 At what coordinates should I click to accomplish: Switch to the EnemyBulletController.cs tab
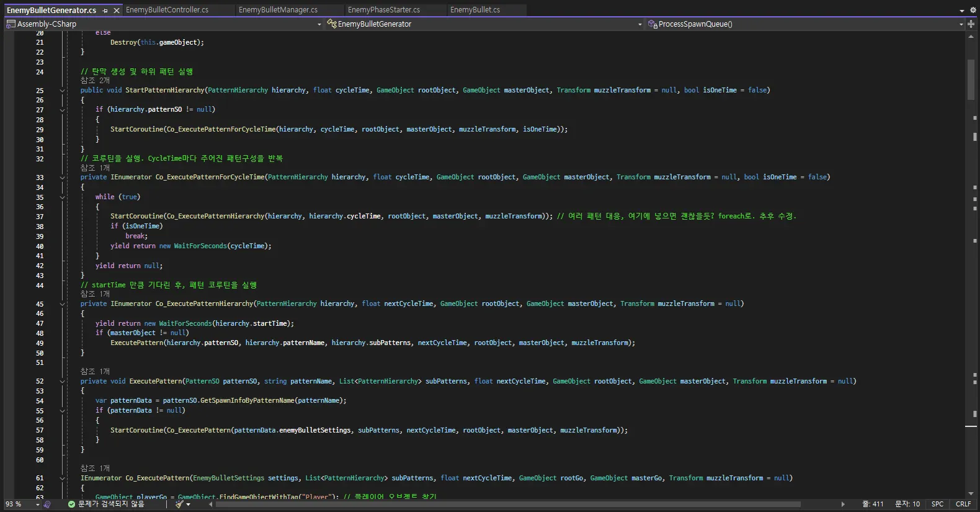167,10
